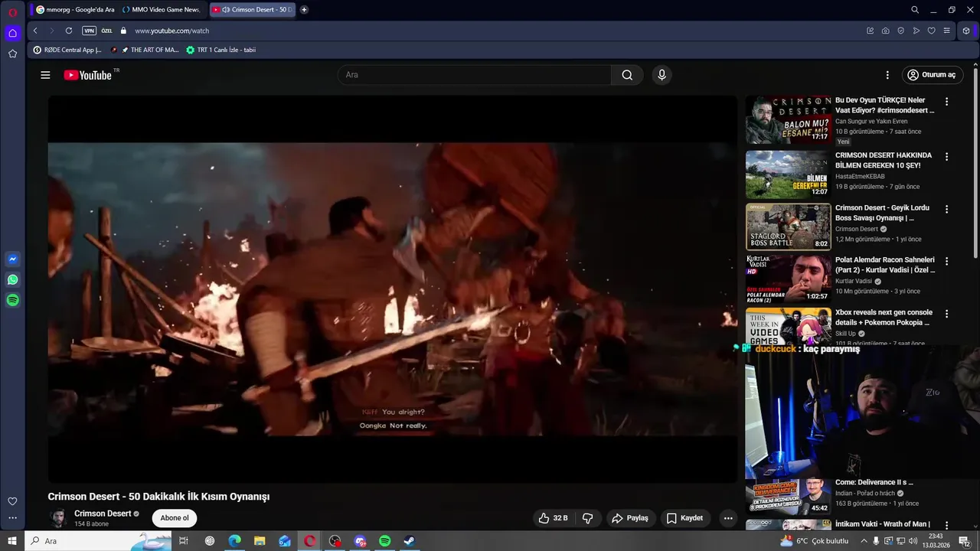Open the Crimson Desert channel name link

click(x=103, y=514)
